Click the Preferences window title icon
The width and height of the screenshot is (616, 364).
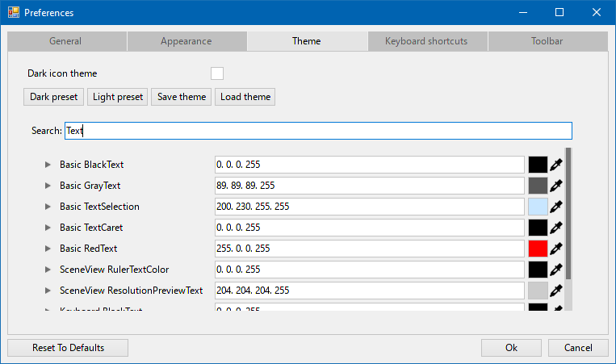(x=14, y=13)
